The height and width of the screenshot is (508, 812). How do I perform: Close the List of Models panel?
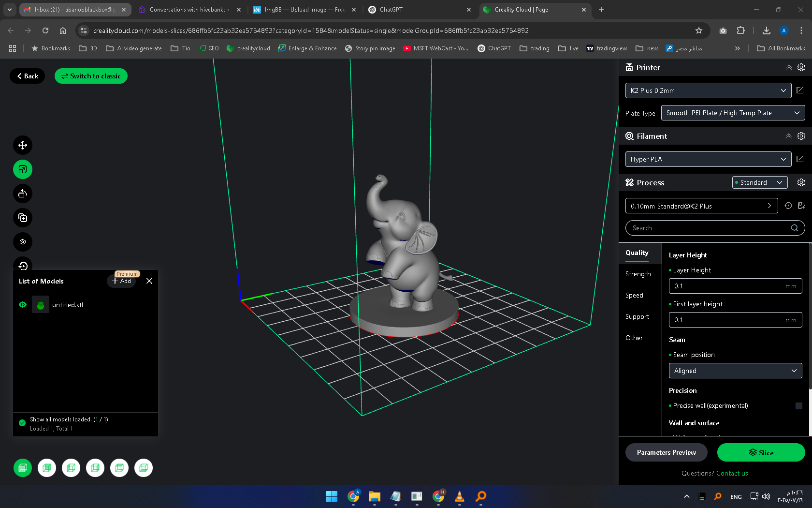pyautogui.click(x=149, y=281)
